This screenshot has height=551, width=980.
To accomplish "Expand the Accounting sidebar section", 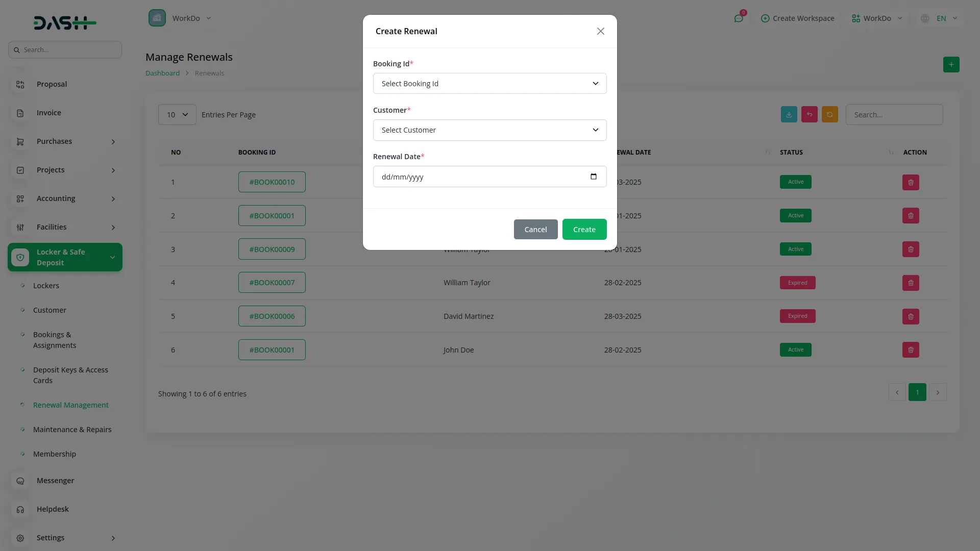I will (x=56, y=198).
